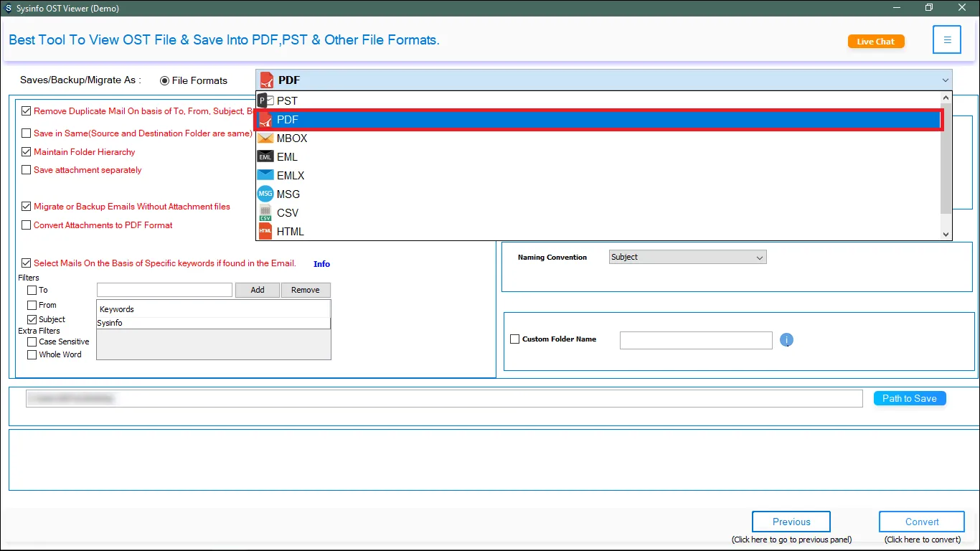Viewport: 980px width, 551px height.
Task: Focus the keyword entry field
Action: coord(164,290)
